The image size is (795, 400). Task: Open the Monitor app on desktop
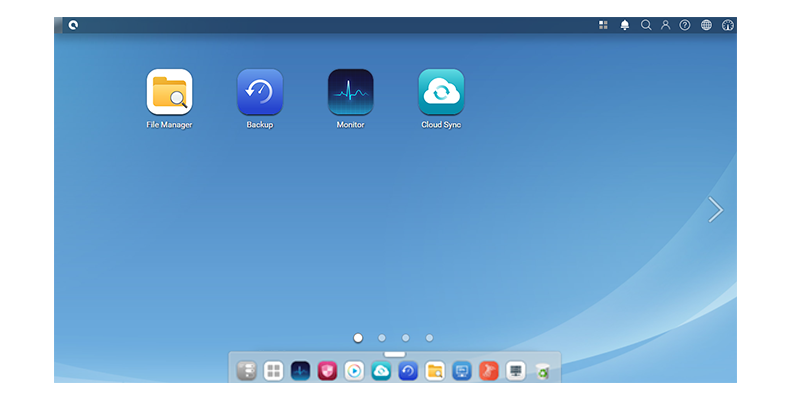tap(350, 92)
